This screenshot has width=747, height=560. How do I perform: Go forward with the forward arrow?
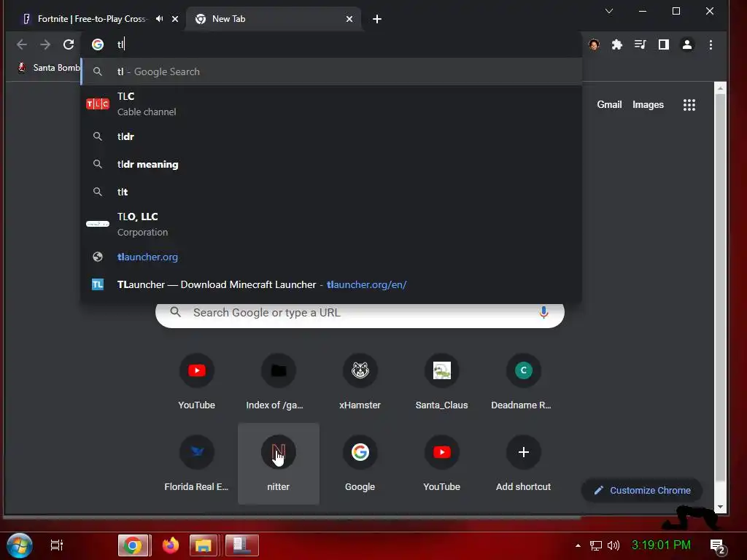point(45,44)
